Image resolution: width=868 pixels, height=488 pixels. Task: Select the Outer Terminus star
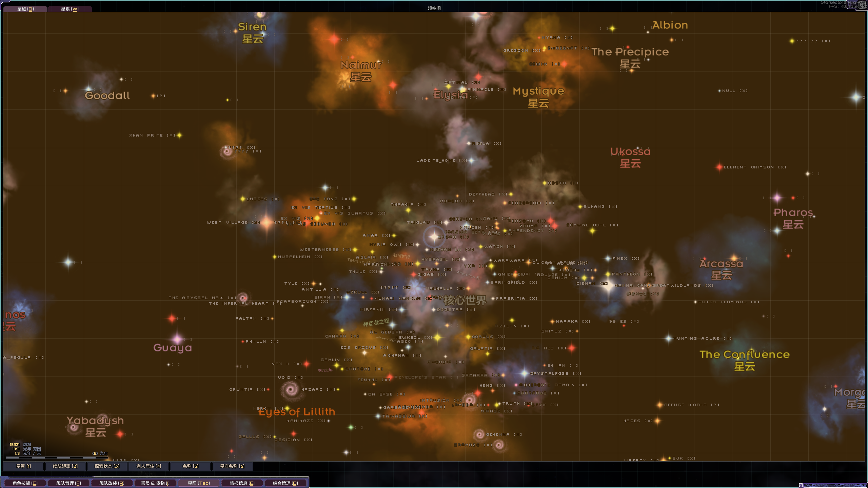tap(695, 302)
